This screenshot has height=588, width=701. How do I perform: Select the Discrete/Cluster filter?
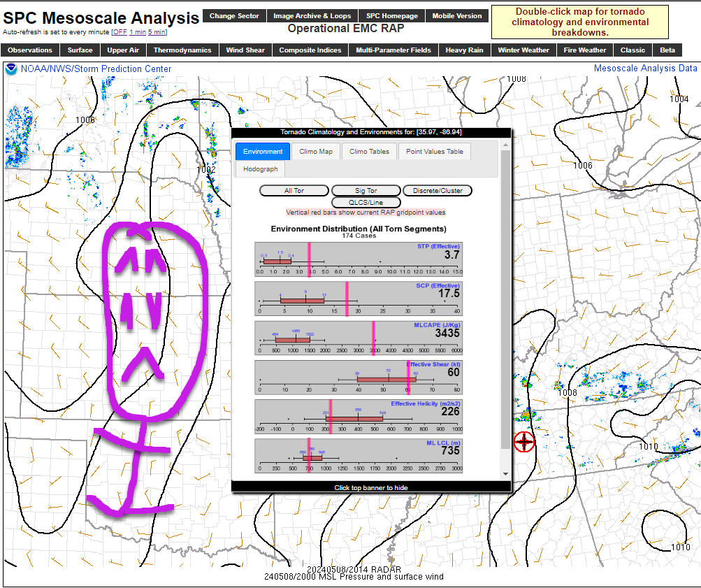(x=438, y=190)
